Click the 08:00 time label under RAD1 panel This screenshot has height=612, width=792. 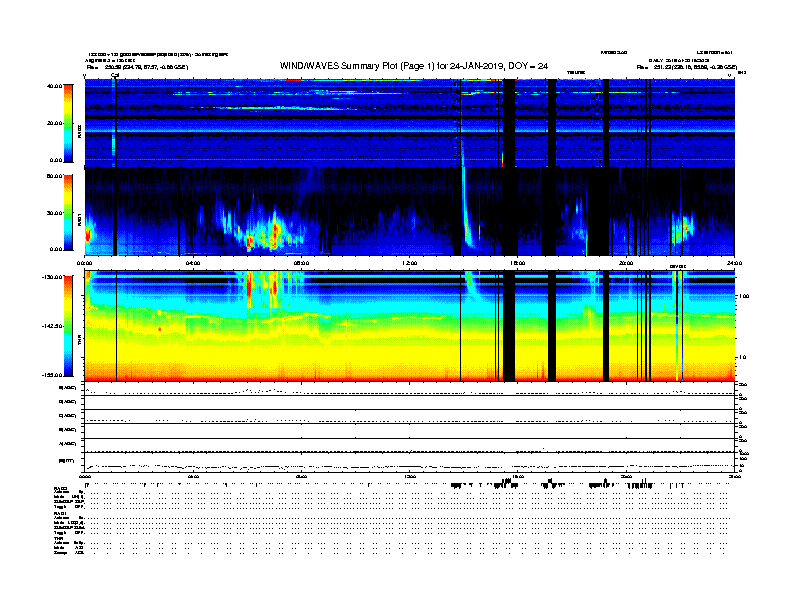click(x=301, y=263)
